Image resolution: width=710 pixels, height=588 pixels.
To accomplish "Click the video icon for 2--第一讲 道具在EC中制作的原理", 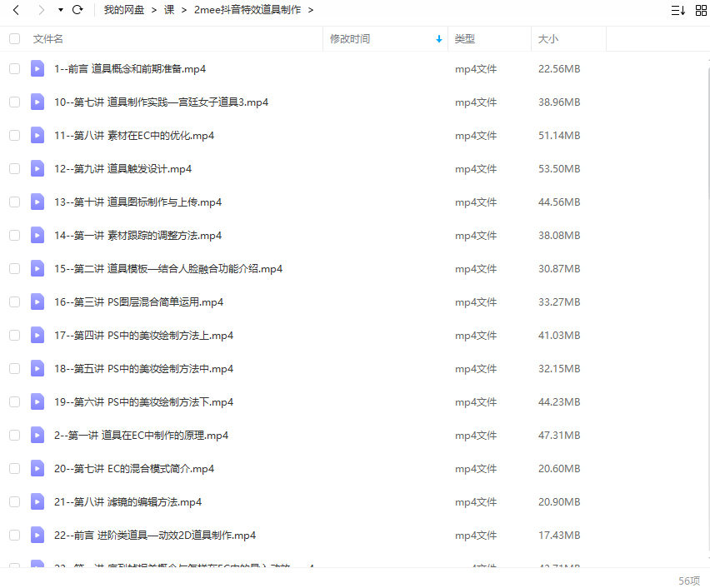I will pyautogui.click(x=37, y=435).
